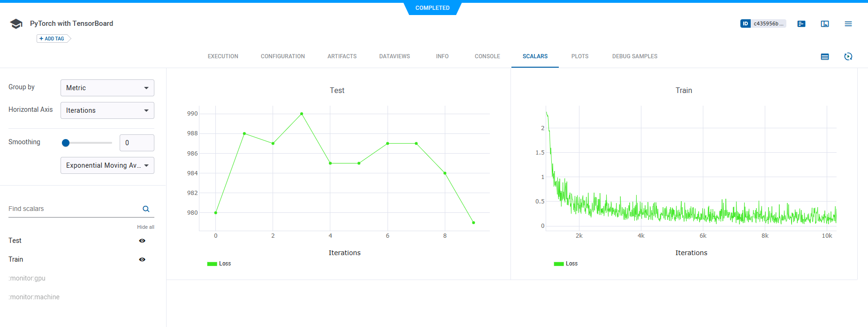This screenshot has width=868, height=327.
Task: Click the graduation cap experiment icon
Action: coord(16,24)
